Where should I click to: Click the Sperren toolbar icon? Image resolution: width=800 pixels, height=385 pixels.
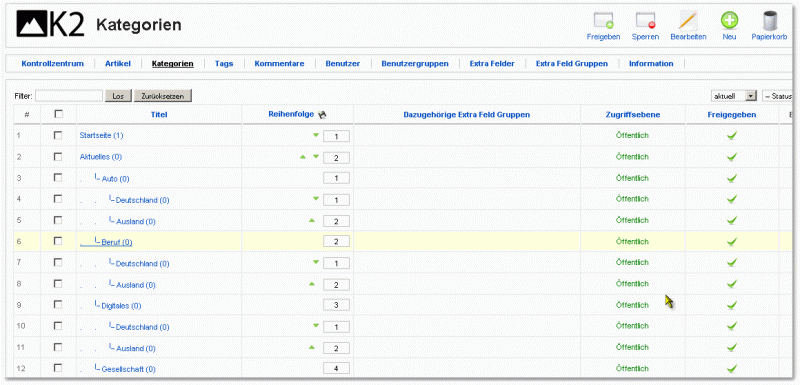click(645, 21)
